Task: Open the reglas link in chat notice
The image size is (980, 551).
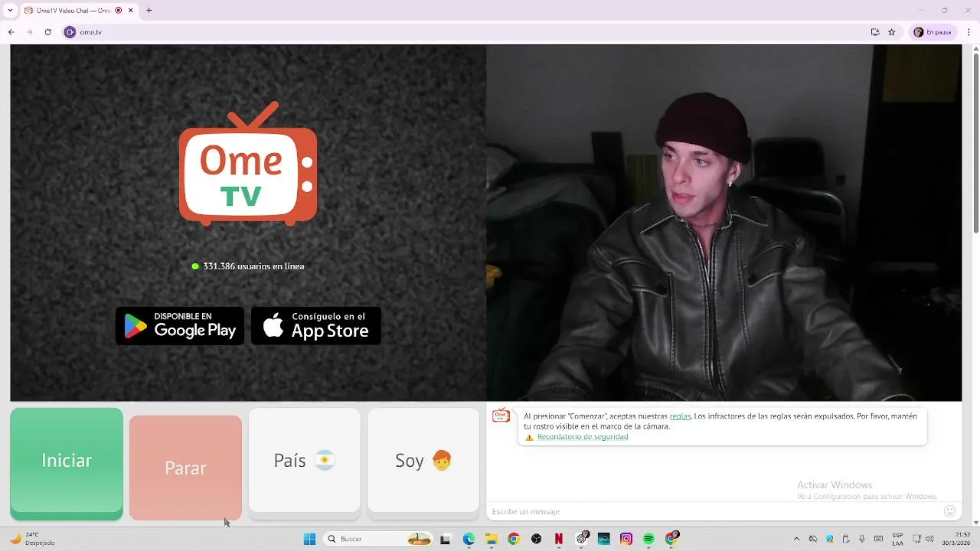Action: (x=680, y=416)
